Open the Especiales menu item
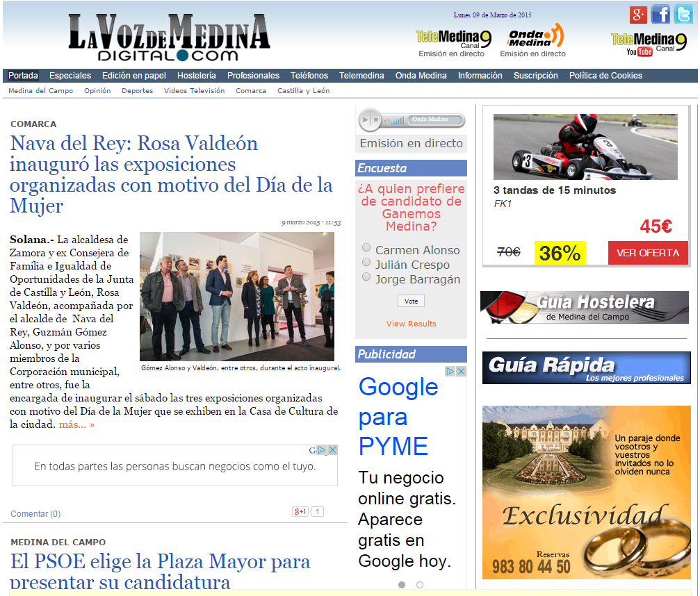Image resolution: width=700 pixels, height=596 pixels. [70, 76]
